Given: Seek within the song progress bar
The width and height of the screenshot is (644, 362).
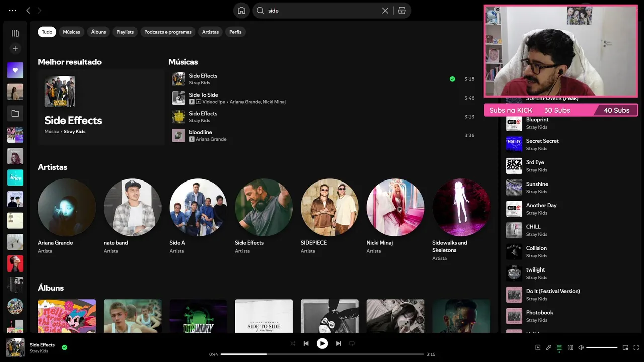Looking at the screenshot, I should click(x=322, y=354).
